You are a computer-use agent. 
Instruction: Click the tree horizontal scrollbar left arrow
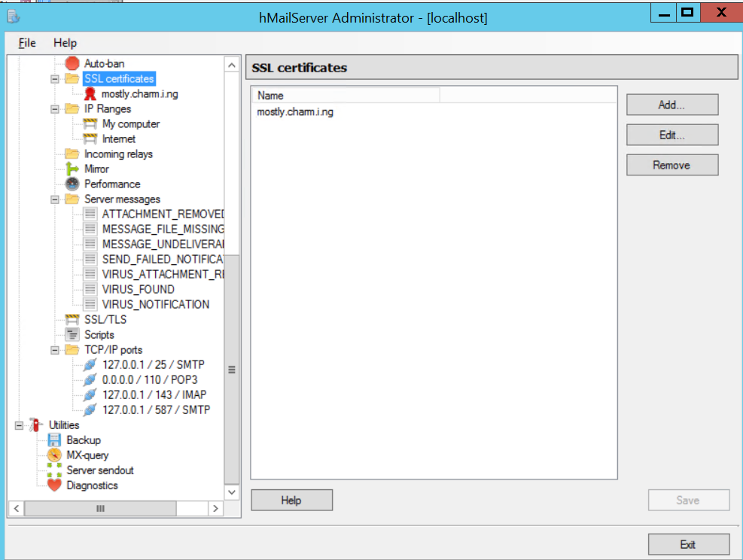[x=17, y=508]
